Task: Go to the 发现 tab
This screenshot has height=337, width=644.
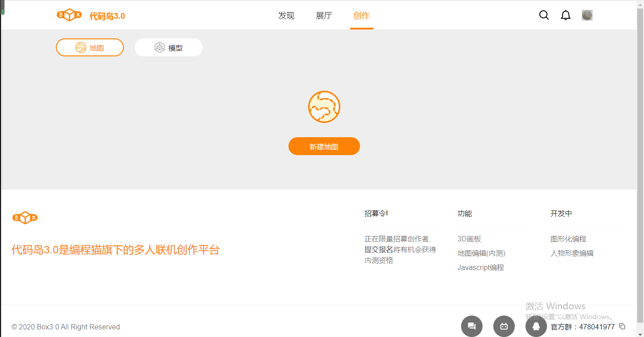Action: [286, 16]
